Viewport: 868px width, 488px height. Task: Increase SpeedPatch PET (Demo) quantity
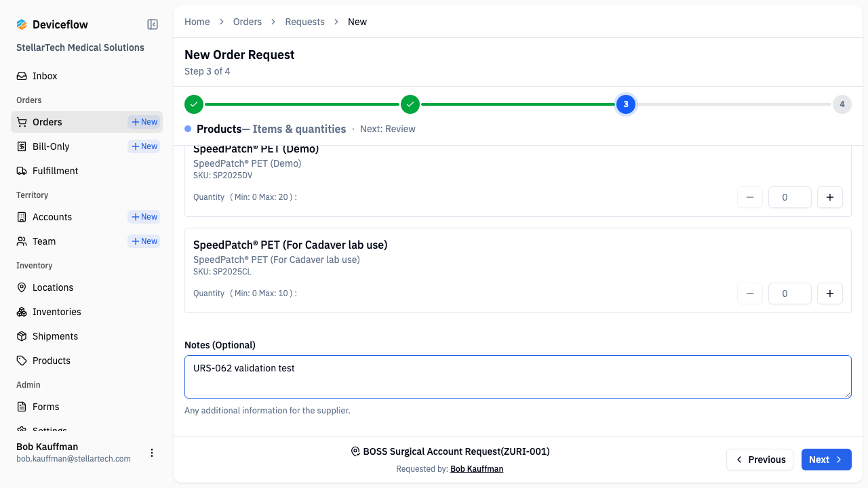point(830,197)
